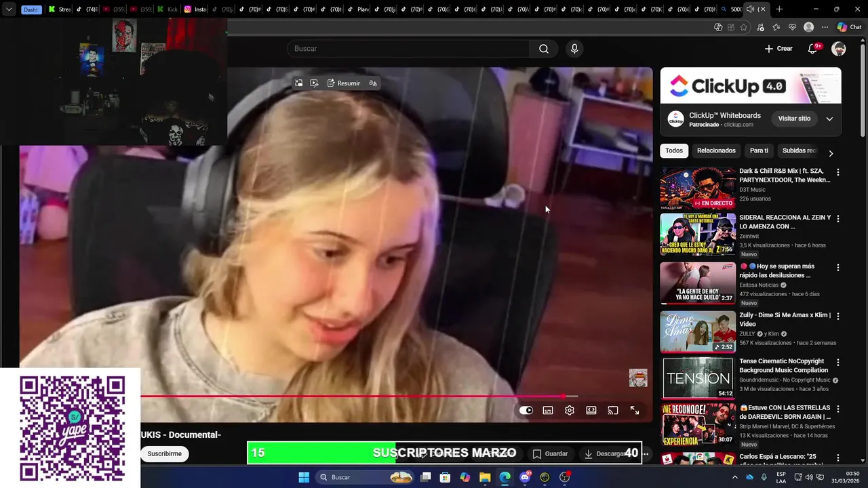Toggle subtitles in the player
The width and height of the screenshot is (868, 488).
[x=548, y=410]
